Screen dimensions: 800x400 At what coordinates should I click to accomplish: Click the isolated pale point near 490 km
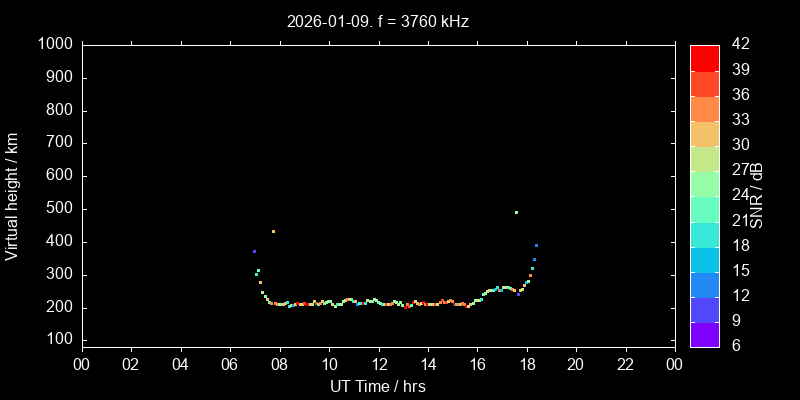[516, 212]
